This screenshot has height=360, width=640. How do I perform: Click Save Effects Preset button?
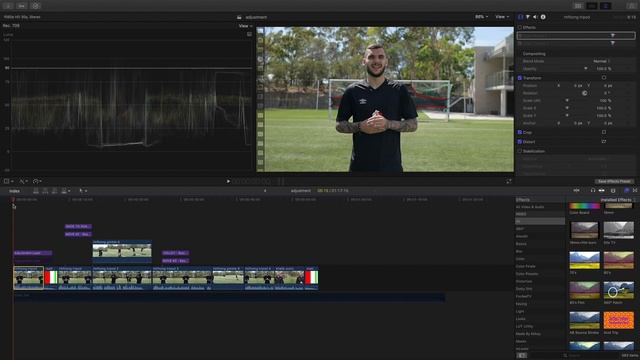click(614, 181)
